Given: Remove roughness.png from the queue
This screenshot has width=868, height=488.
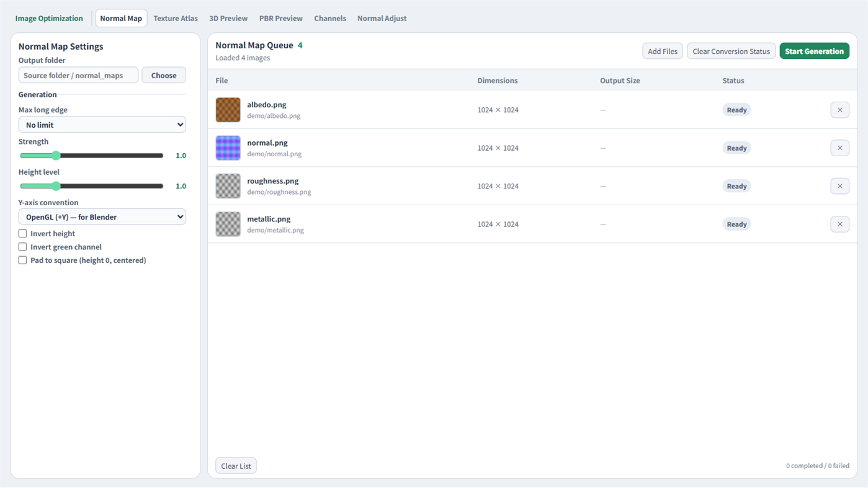Looking at the screenshot, I should [x=839, y=186].
